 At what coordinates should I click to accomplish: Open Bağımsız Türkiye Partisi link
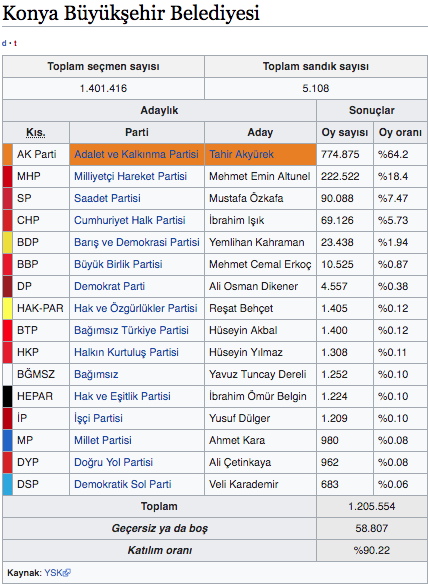click(x=131, y=330)
